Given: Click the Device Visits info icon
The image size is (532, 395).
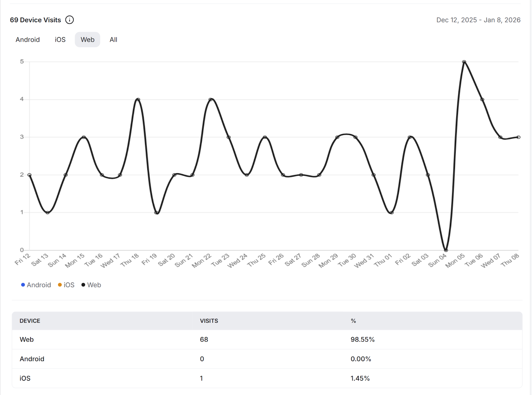Looking at the screenshot, I should pos(69,20).
